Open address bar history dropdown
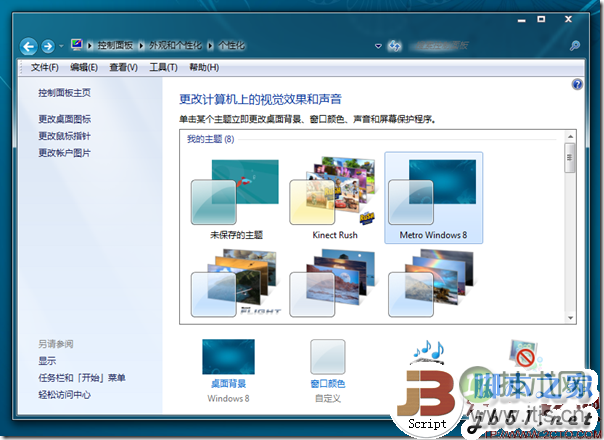This screenshot has width=604, height=440. click(x=378, y=46)
